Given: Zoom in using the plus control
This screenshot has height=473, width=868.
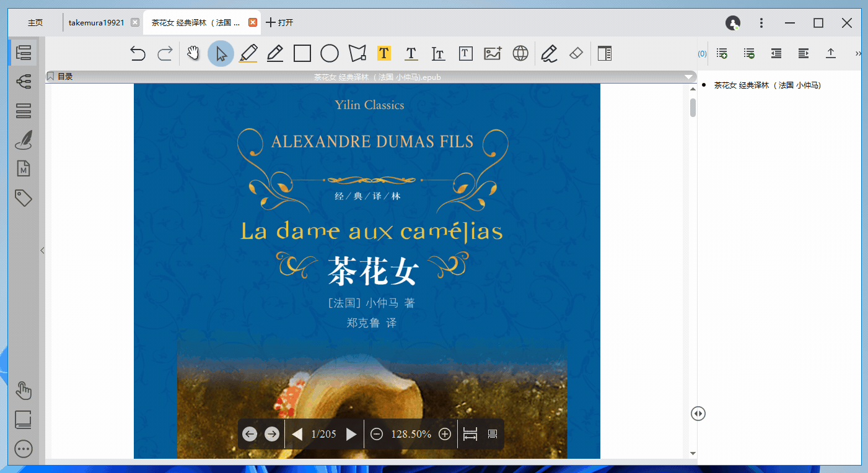Looking at the screenshot, I should click(x=444, y=433).
